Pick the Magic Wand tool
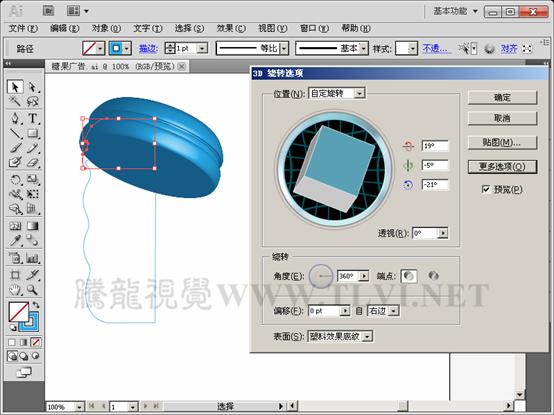Viewport: 554px width, 415px height. [15, 102]
